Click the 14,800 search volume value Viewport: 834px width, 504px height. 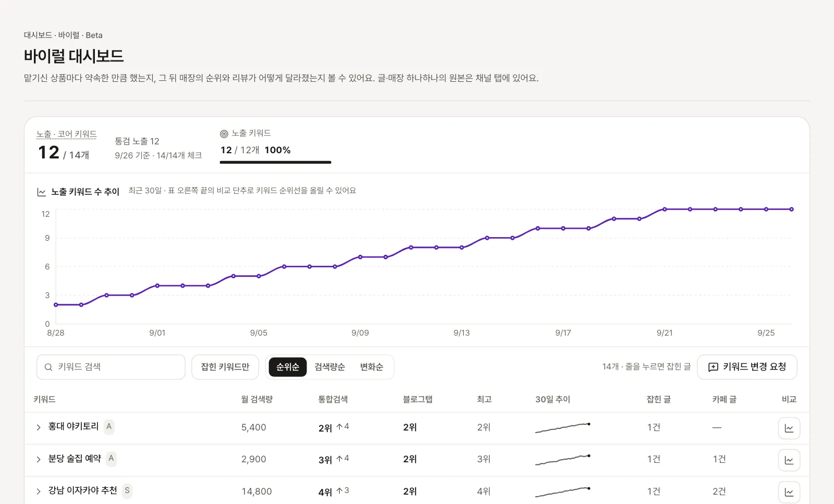coord(256,491)
